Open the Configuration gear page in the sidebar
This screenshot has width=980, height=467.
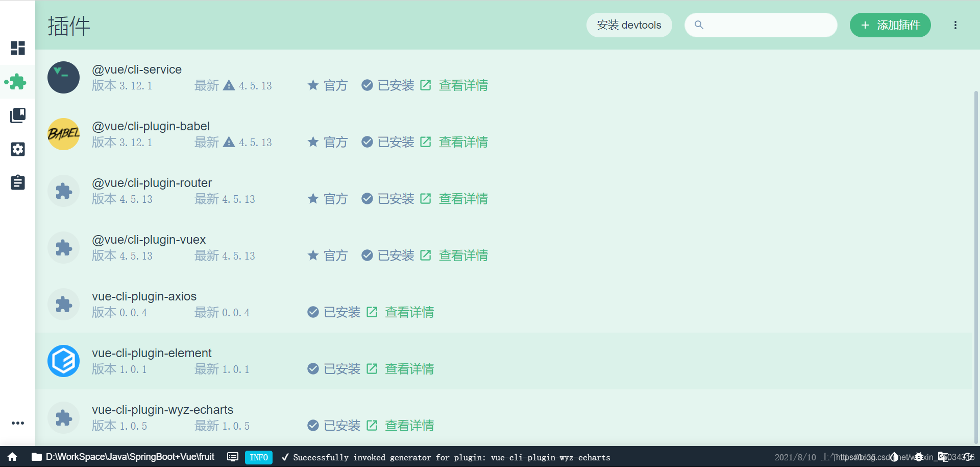[18, 149]
